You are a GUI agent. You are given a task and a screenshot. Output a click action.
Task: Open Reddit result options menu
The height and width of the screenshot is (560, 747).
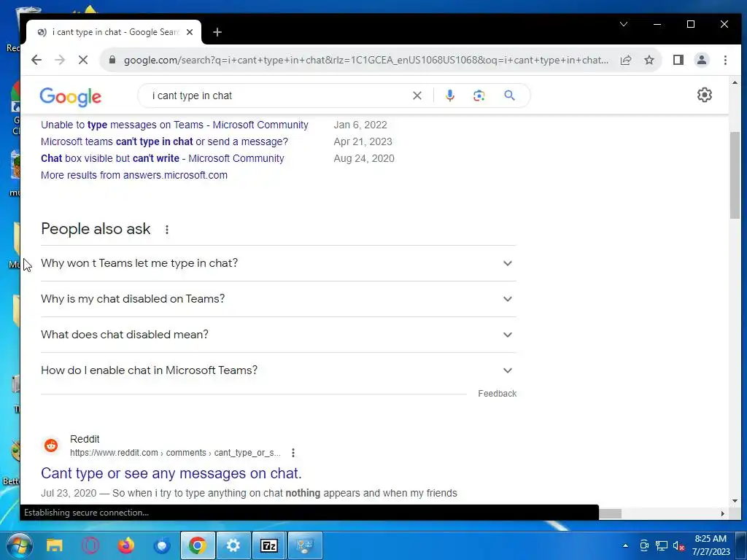tap(293, 453)
